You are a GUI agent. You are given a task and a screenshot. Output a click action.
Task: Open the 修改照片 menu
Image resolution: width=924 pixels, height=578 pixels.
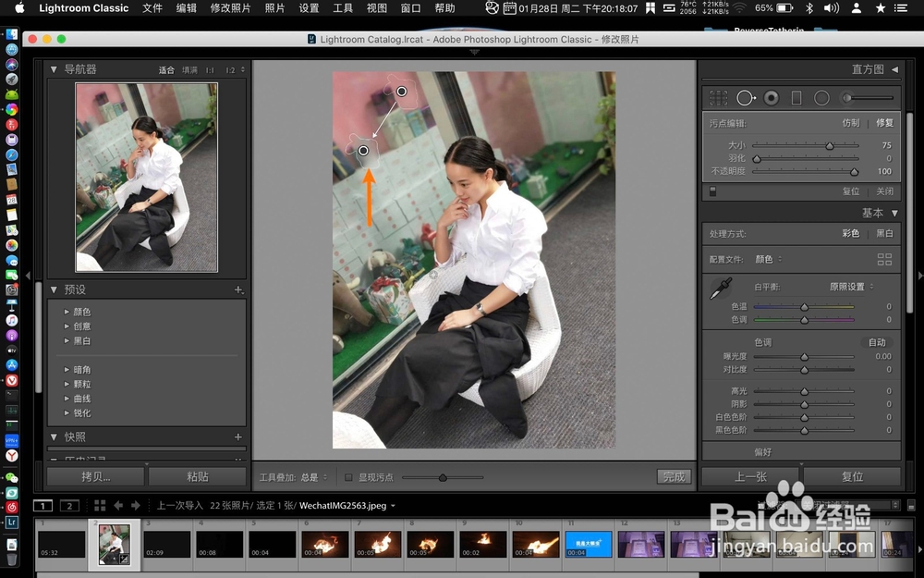click(x=231, y=8)
